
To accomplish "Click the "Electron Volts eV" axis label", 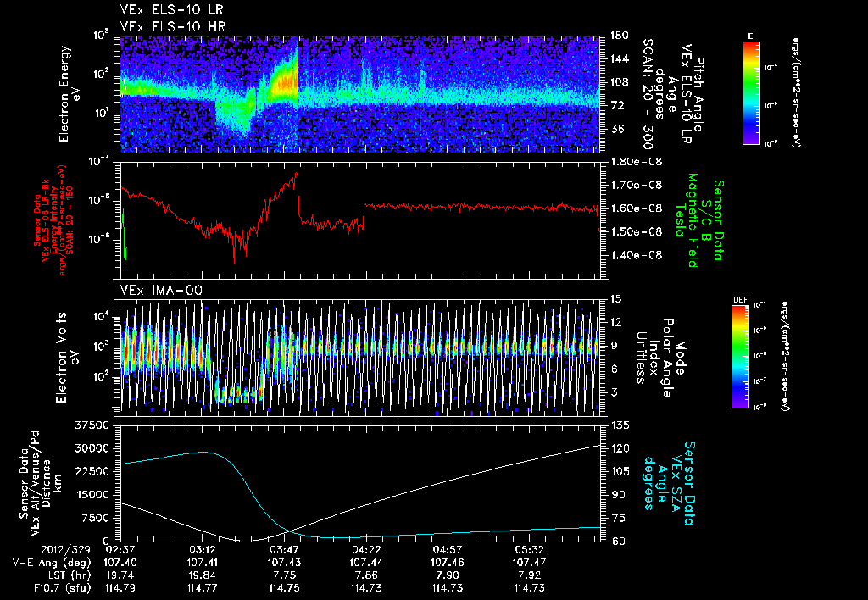I will click(x=69, y=357).
